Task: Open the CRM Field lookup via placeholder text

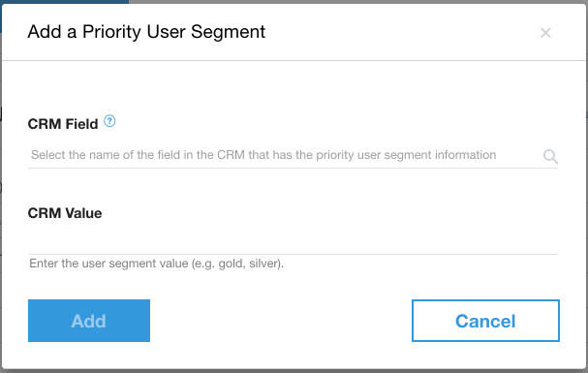Action: 263,155
